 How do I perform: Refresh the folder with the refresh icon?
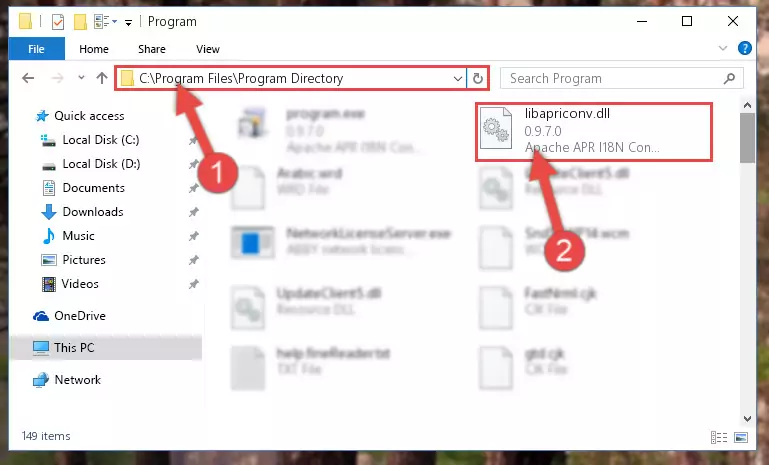pyautogui.click(x=478, y=78)
